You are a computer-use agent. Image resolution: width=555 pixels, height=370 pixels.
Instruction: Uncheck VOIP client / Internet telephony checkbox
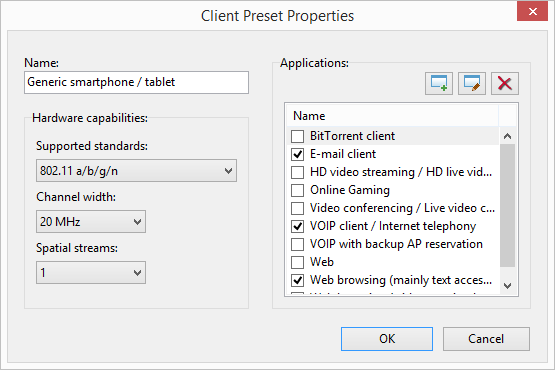(x=297, y=226)
